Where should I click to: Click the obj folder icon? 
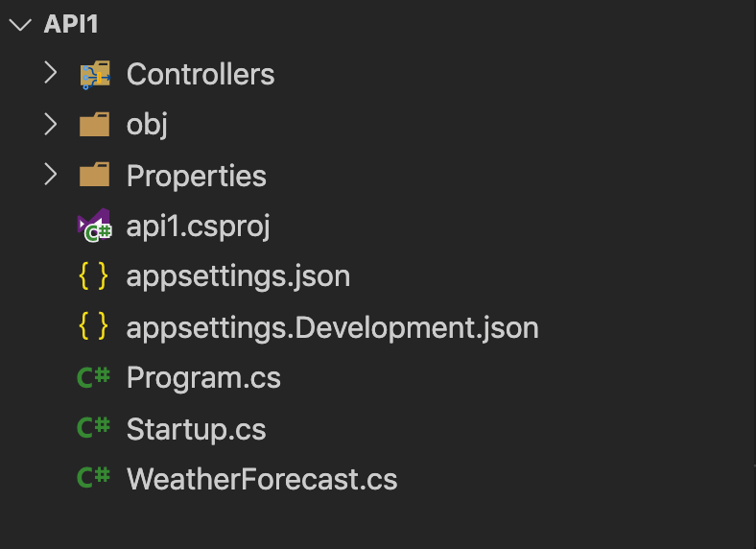[x=94, y=125]
